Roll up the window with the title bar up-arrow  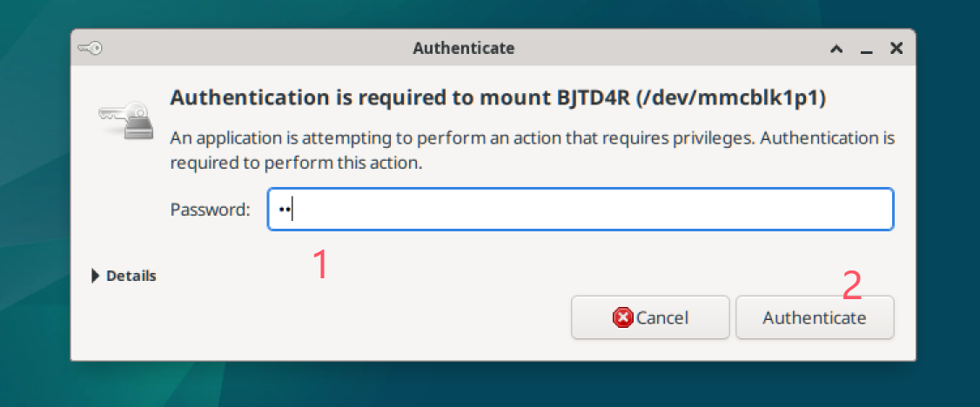[x=836, y=48]
